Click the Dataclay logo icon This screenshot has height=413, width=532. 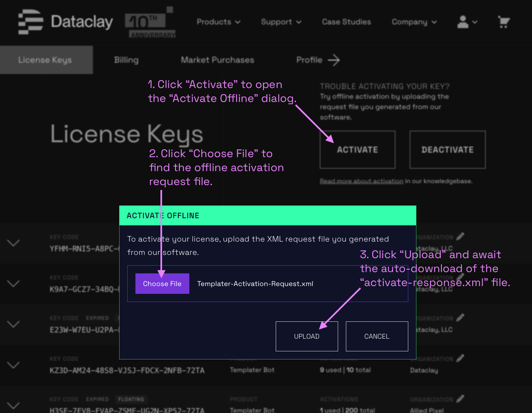31,22
